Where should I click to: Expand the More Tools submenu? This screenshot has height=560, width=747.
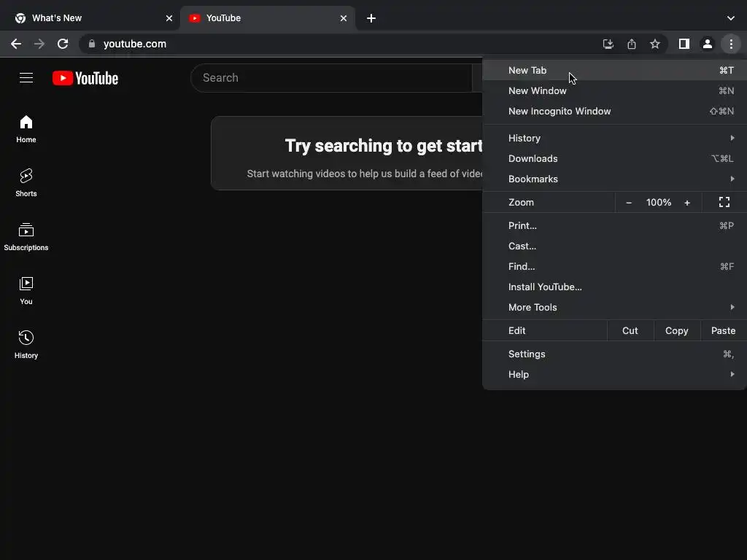[614, 308]
